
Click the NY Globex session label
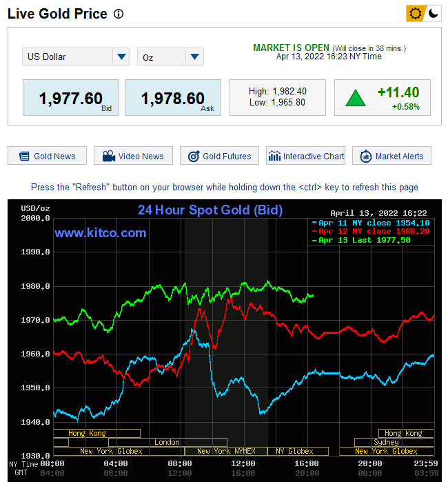pyautogui.click(x=295, y=451)
